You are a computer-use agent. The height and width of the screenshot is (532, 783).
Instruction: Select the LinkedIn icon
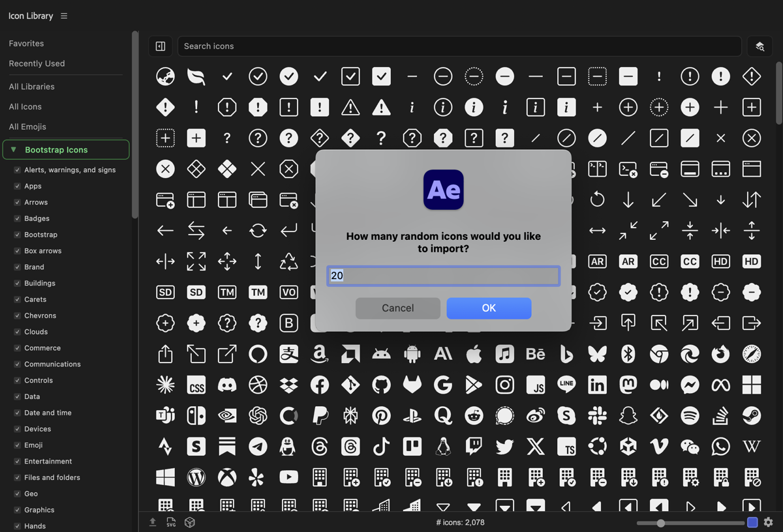point(598,385)
